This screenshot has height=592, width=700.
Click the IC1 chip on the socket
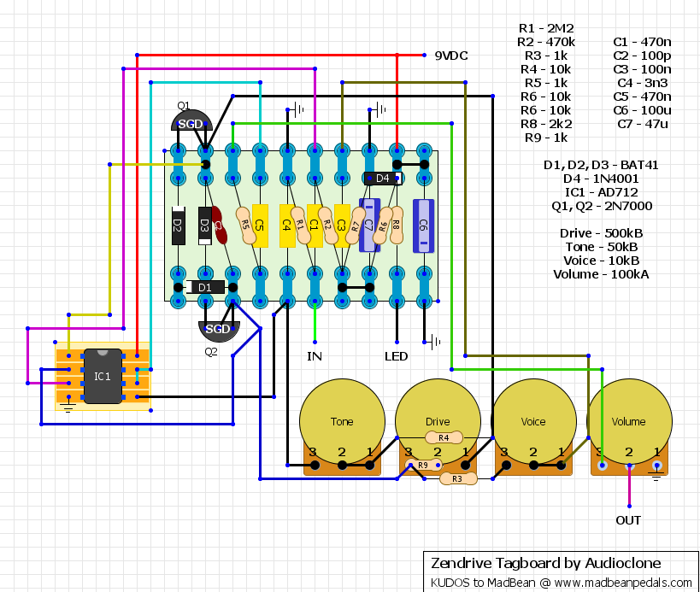103,376
